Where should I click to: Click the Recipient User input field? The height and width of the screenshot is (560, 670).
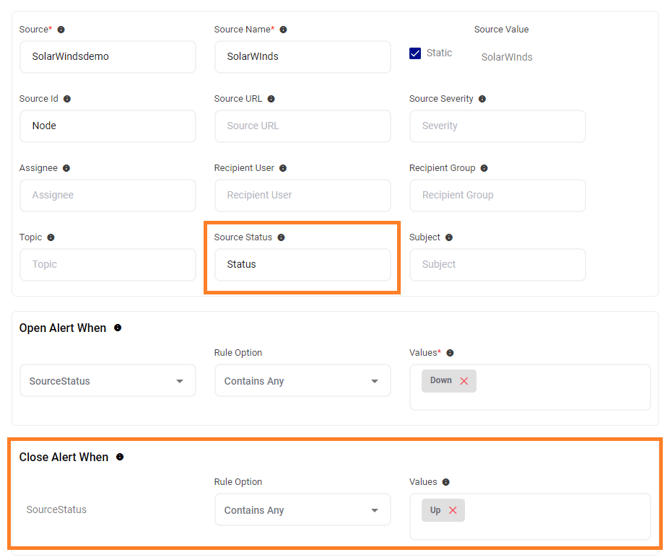pyautogui.click(x=302, y=195)
